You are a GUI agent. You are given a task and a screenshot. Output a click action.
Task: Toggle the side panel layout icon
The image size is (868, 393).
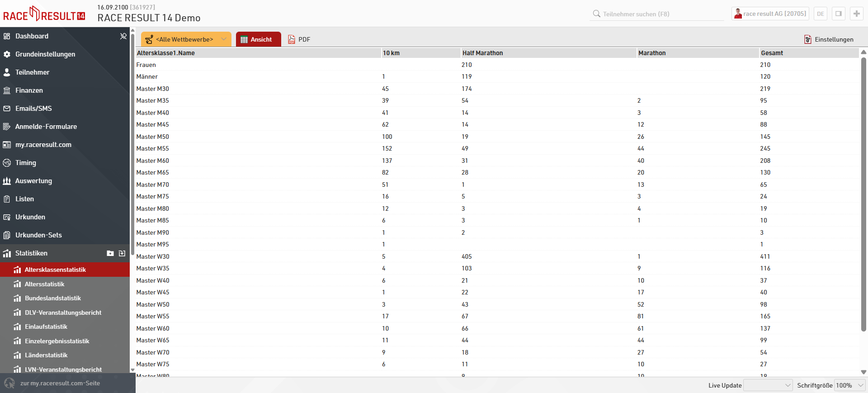[838, 14]
